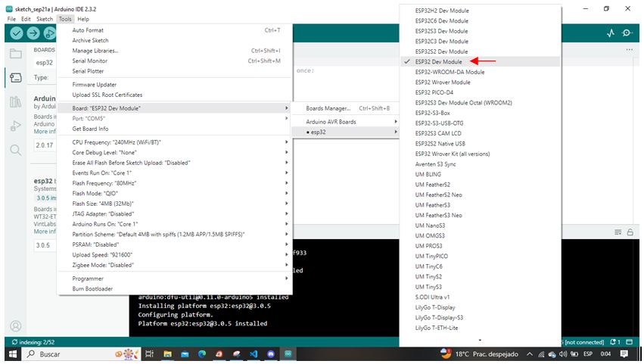Image resolution: width=644 pixels, height=364 pixels.
Task: Open File Explorer from the taskbar
Action: click(x=167, y=353)
